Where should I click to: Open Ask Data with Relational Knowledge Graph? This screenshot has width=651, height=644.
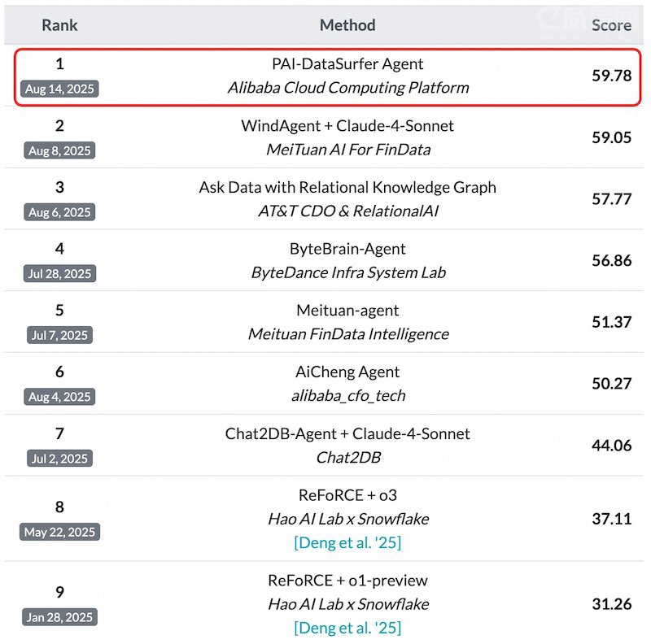(347, 187)
